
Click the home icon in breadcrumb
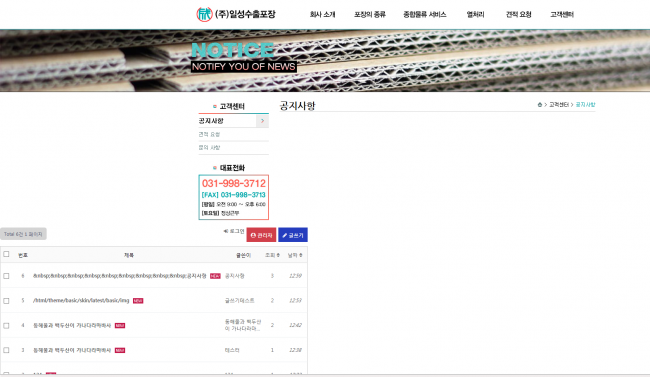tap(540, 105)
